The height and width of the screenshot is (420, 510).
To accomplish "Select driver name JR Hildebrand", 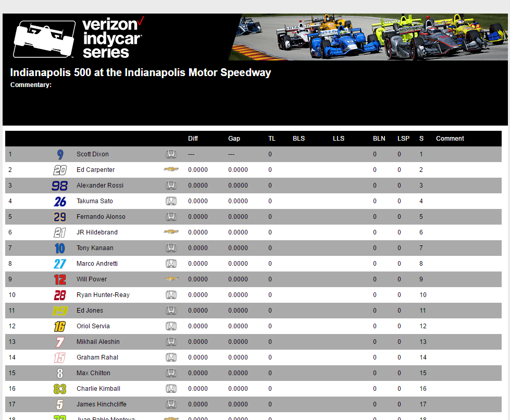I will [x=97, y=232].
